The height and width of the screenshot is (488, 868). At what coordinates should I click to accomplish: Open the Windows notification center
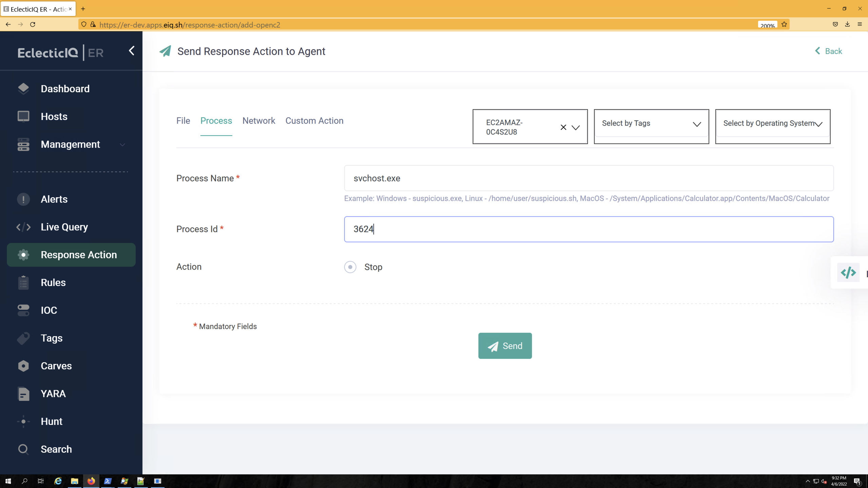(857, 481)
